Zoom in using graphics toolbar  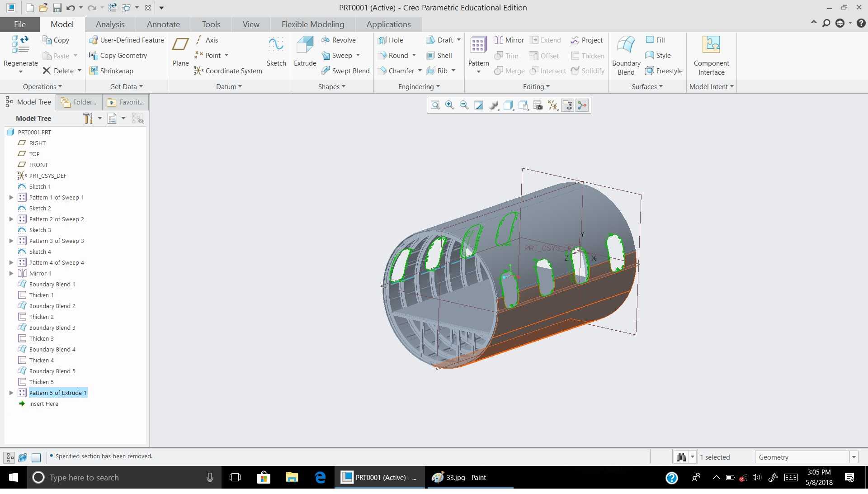(x=449, y=105)
